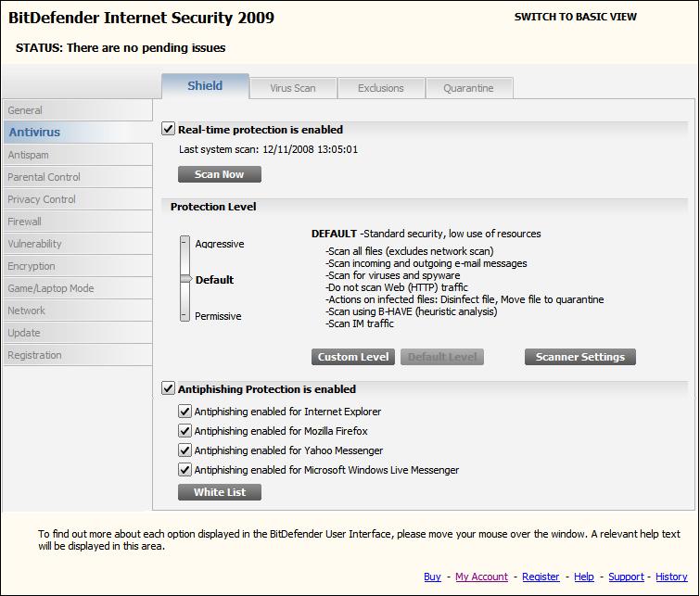The image size is (700, 596).
Task: Set protection slider to Aggressive
Action: (x=185, y=244)
